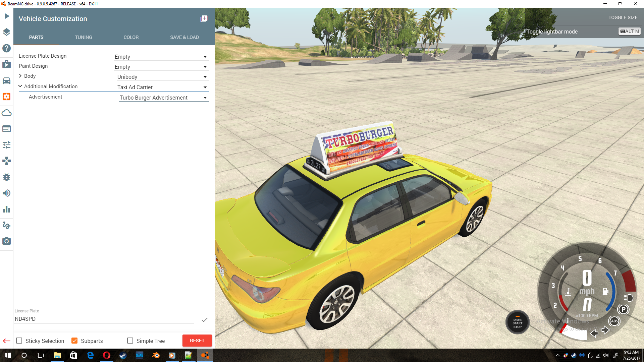This screenshot has height=362, width=644.
Task: Toggle the headlights indicator icon
Action: [x=628, y=298]
